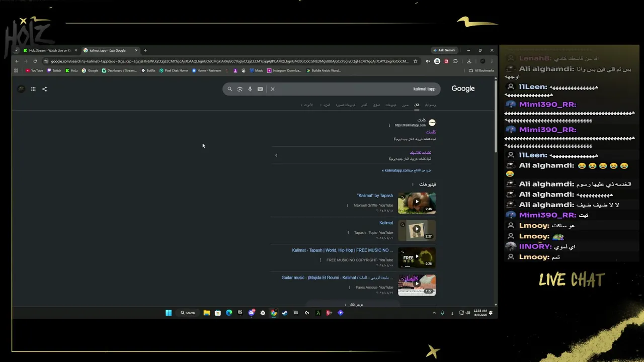Expand the More dropdown in search filters
644x362 pixels.
coord(325,105)
